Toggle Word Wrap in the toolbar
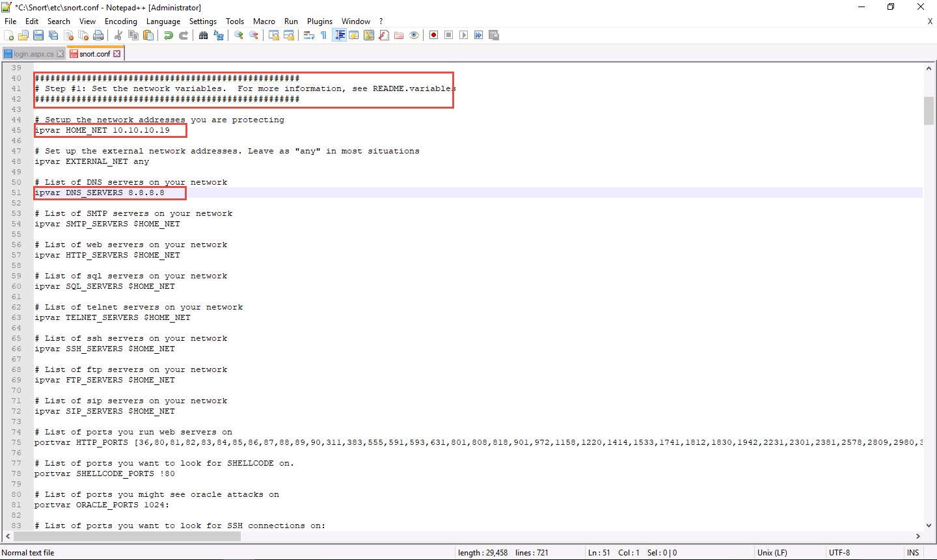Viewport: 937px width, 560px height. click(x=309, y=35)
